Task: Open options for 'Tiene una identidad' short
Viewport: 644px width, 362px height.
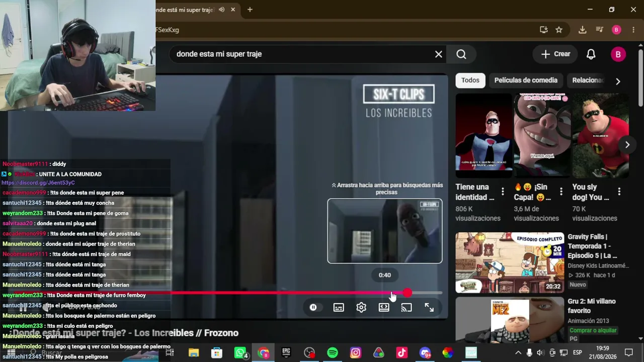Action: (x=503, y=192)
